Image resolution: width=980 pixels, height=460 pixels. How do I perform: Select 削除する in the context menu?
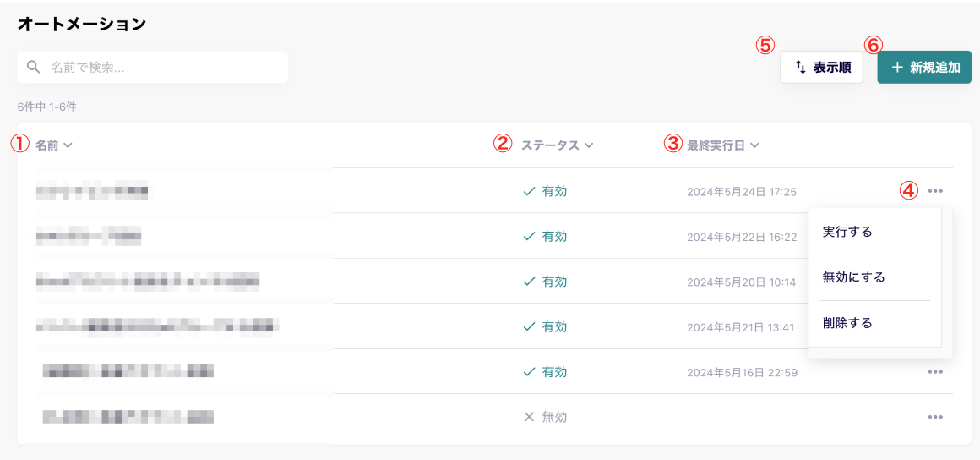pos(847,323)
